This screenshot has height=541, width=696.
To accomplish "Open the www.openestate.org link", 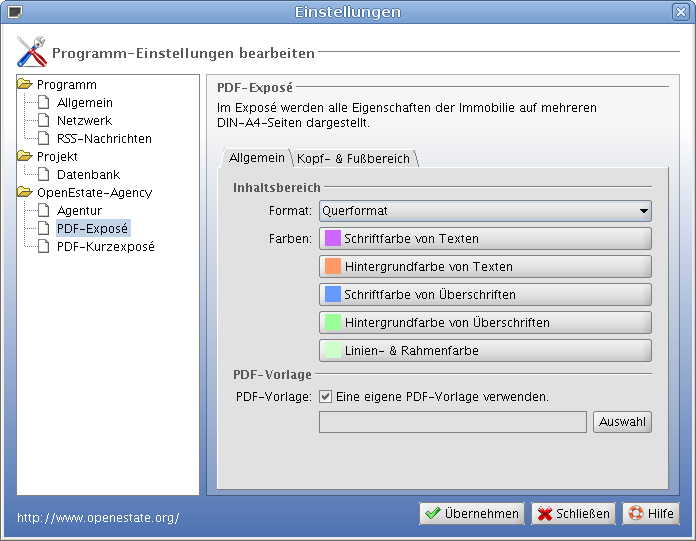I will click(98, 518).
